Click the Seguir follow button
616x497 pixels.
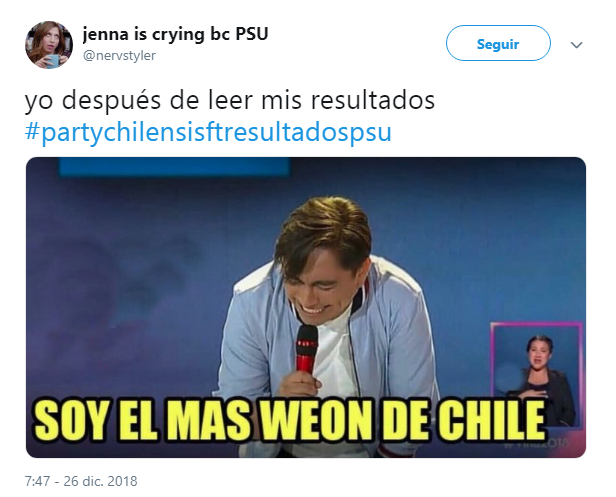498,43
